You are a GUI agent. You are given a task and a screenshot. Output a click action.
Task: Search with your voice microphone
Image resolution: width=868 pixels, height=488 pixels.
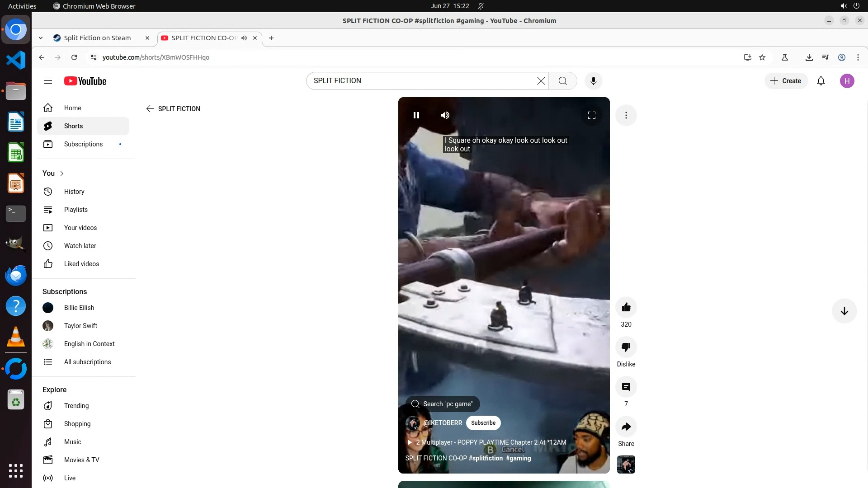tap(593, 81)
